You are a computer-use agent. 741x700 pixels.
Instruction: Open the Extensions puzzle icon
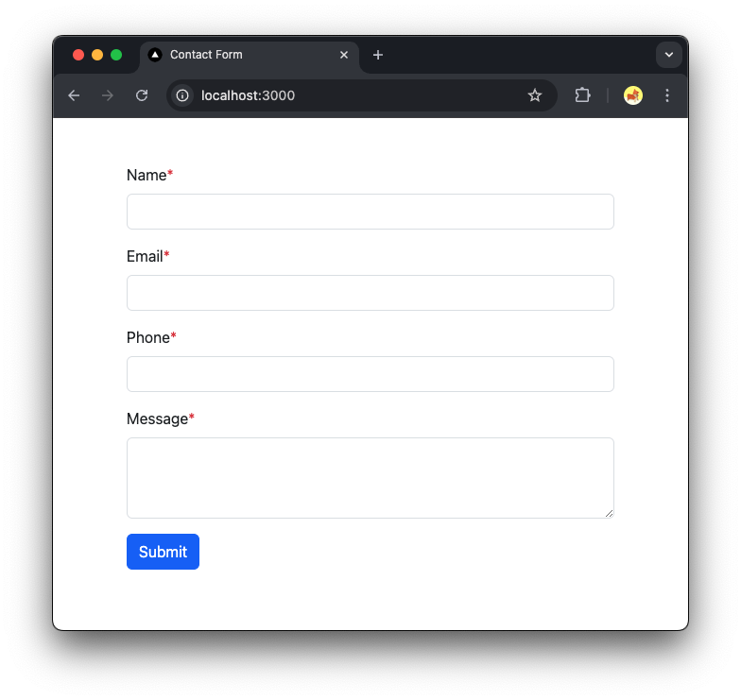(582, 96)
